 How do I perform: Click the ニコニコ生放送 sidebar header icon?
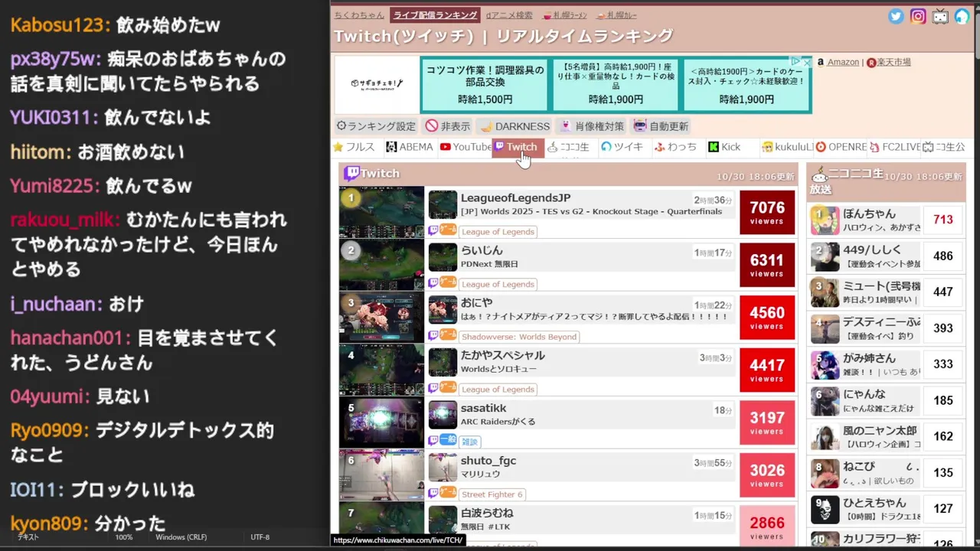tap(819, 174)
